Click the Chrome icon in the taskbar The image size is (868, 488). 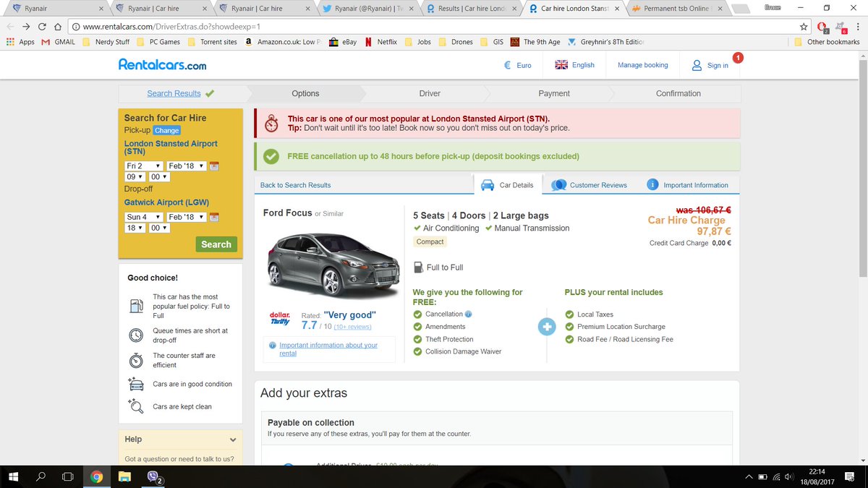97,476
